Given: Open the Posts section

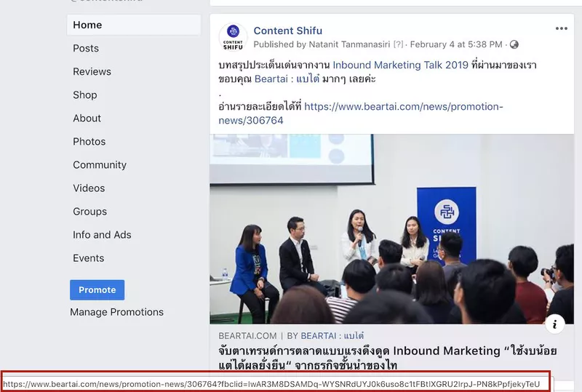Looking at the screenshot, I should click(x=86, y=48).
